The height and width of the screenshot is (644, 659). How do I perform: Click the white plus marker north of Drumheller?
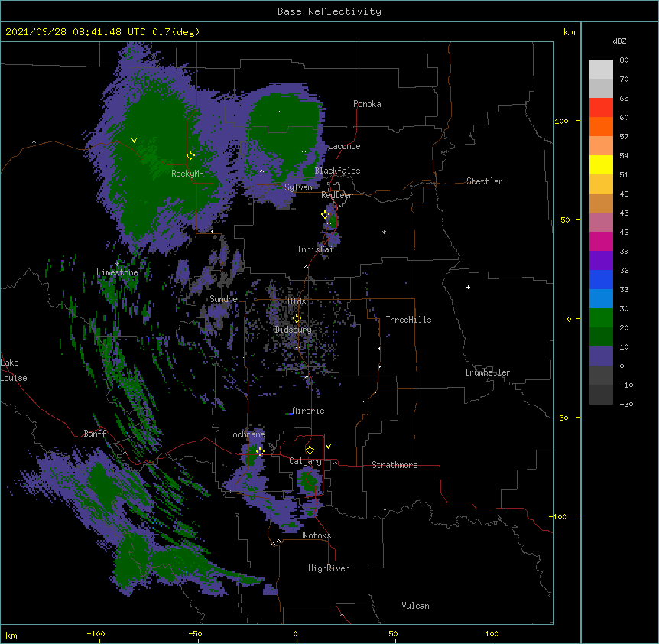(x=468, y=287)
